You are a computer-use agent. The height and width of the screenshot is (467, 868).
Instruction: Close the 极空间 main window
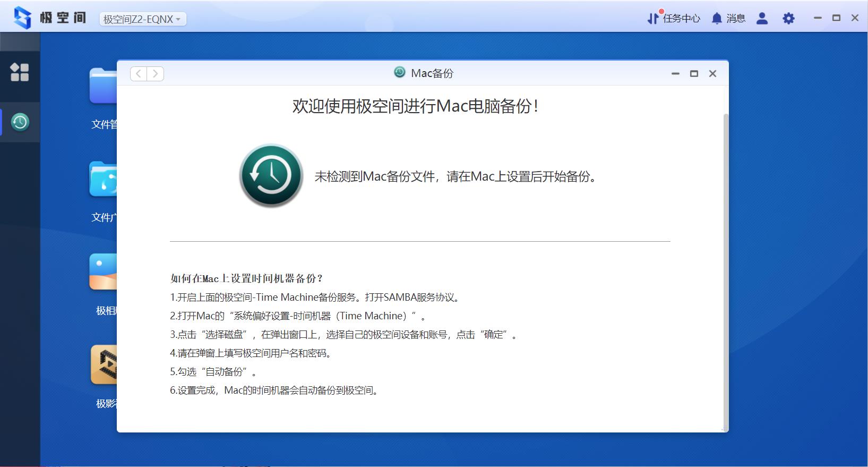coord(855,18)
